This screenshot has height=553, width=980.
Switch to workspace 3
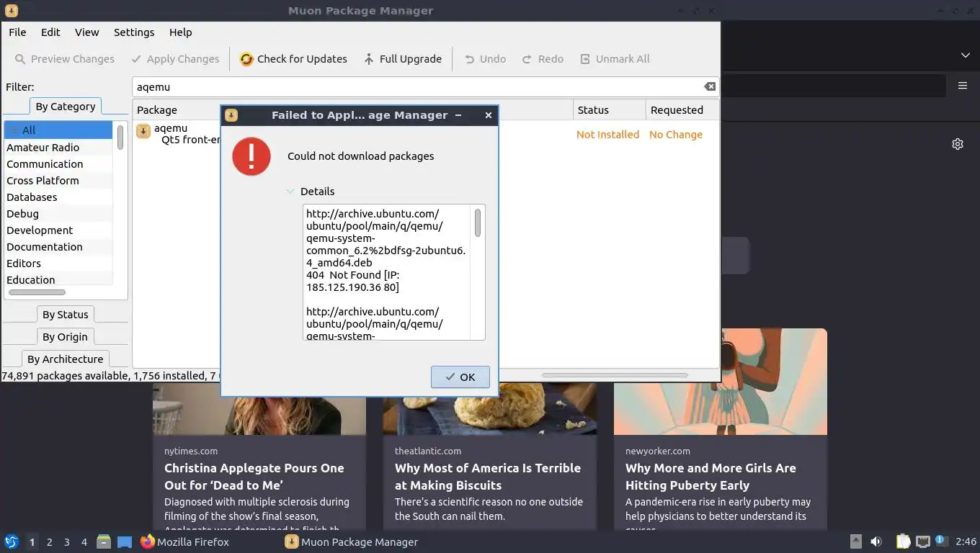pyautogui.click(x=67, y=542)
